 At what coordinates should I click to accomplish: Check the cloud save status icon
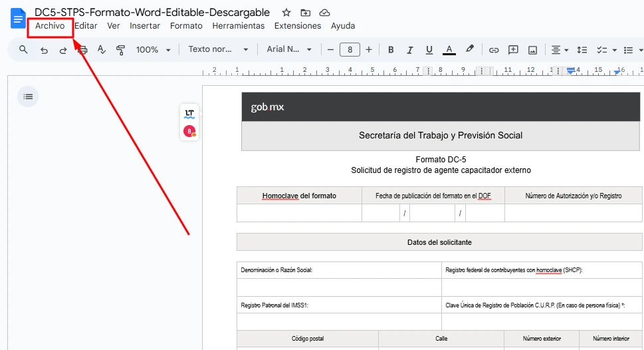(x=324, y=13)
